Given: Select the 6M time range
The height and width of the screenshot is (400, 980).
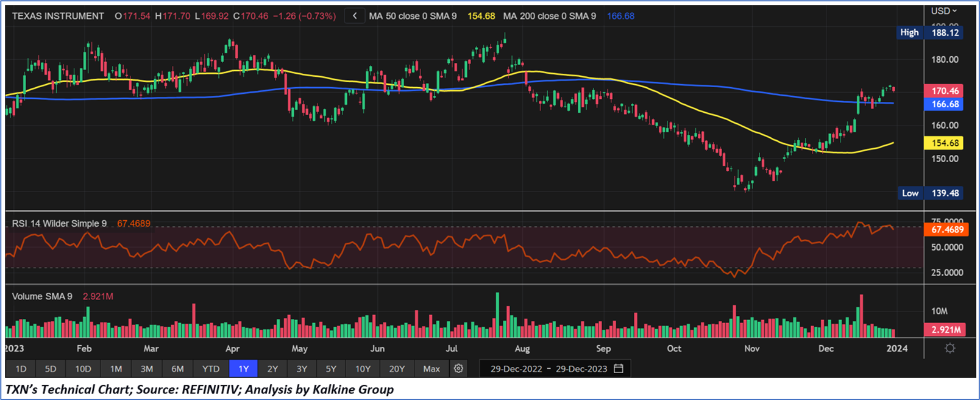Looking at the screenshot, I should tap(177, 368).
